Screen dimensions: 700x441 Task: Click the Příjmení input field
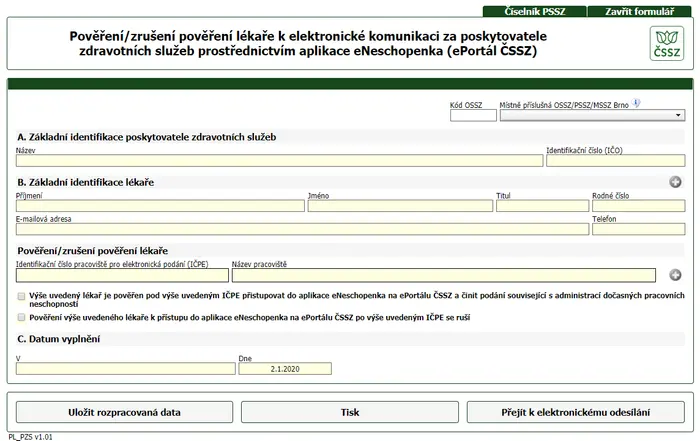click(160, 206)
